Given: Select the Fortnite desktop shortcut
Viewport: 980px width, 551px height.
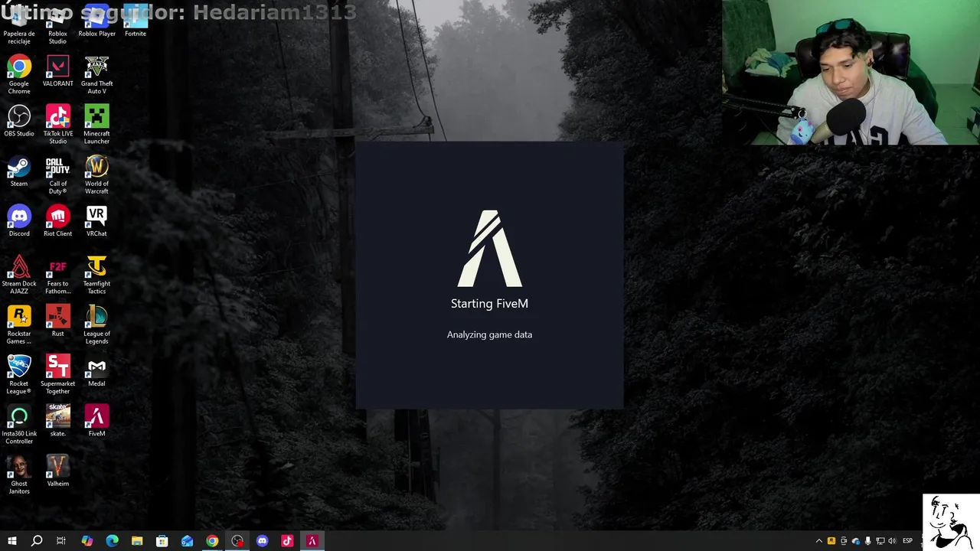Looking at the screenshot, I should coord(136,21).
